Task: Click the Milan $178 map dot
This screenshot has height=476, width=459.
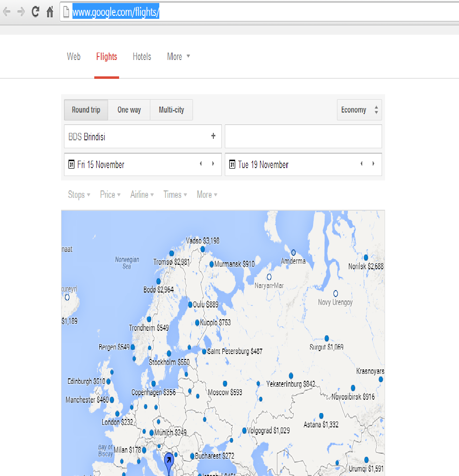Action: 144,450
